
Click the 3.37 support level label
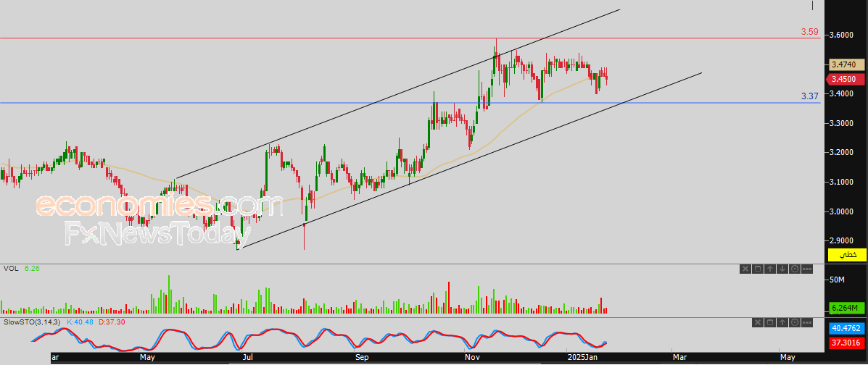click(x=809, y=97)
